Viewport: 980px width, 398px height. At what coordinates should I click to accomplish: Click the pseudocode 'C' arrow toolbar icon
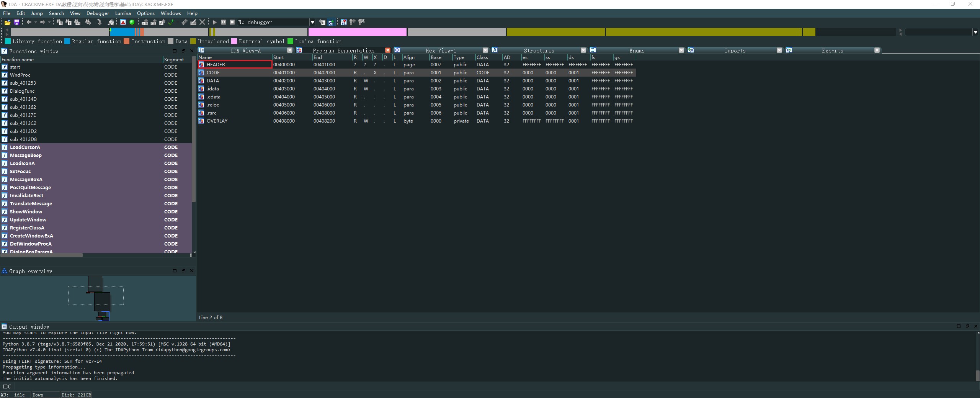pyautogui.click(x=322, y=22)
